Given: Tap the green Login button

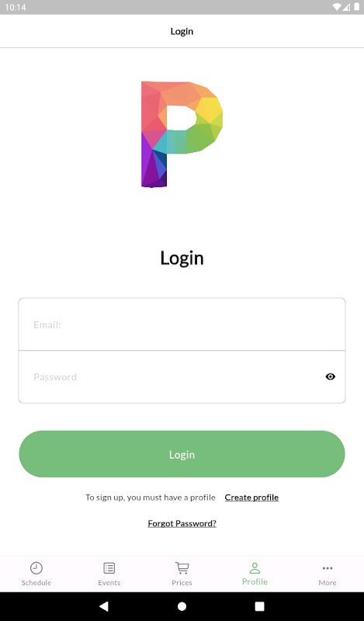Looking at the screenshot, I should [182, 454].
